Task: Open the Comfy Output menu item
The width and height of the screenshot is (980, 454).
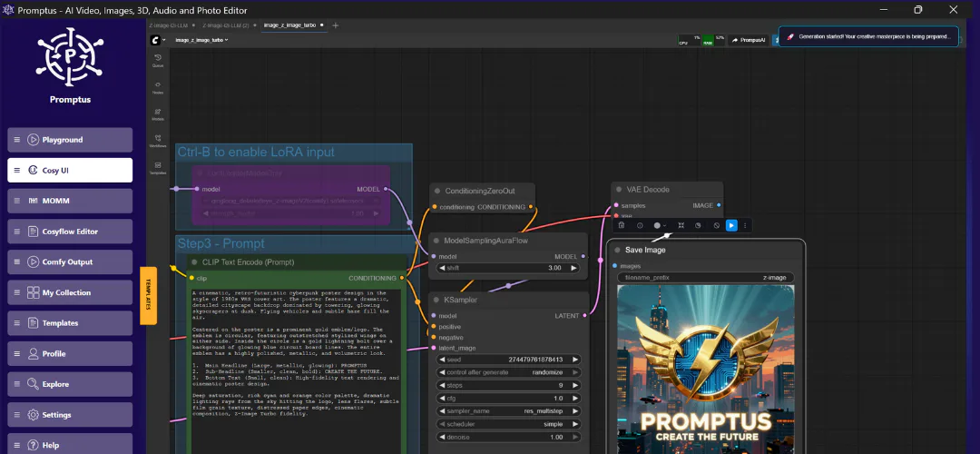Action: point(70,262)
